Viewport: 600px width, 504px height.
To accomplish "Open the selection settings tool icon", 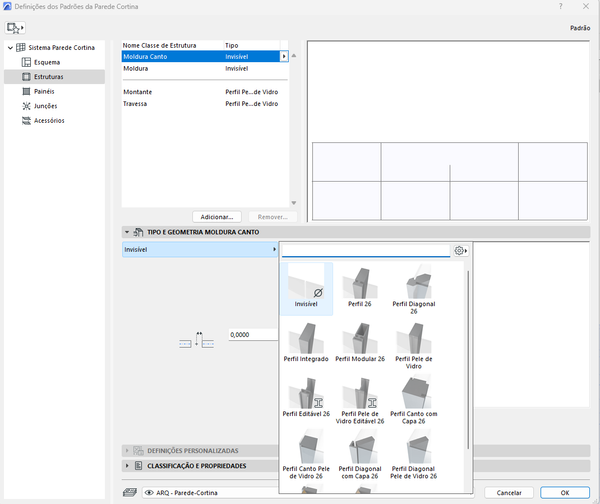I will (15, 28).
